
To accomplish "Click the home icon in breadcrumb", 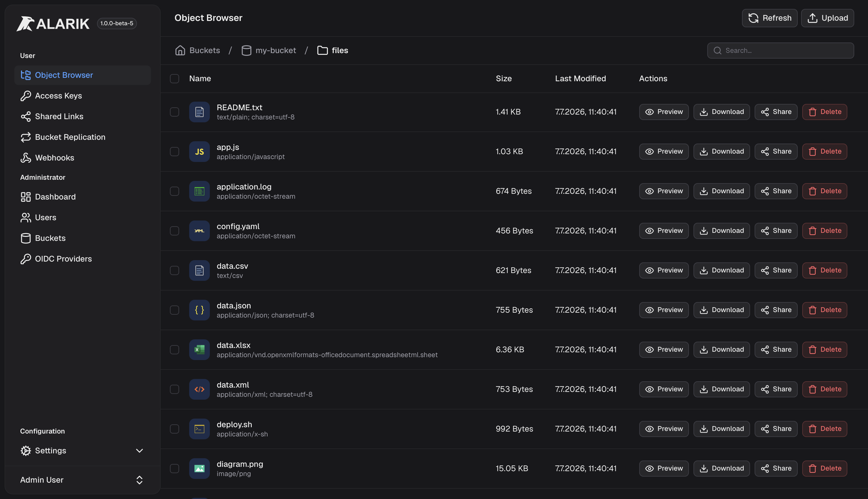I will (x=180, y=50).
